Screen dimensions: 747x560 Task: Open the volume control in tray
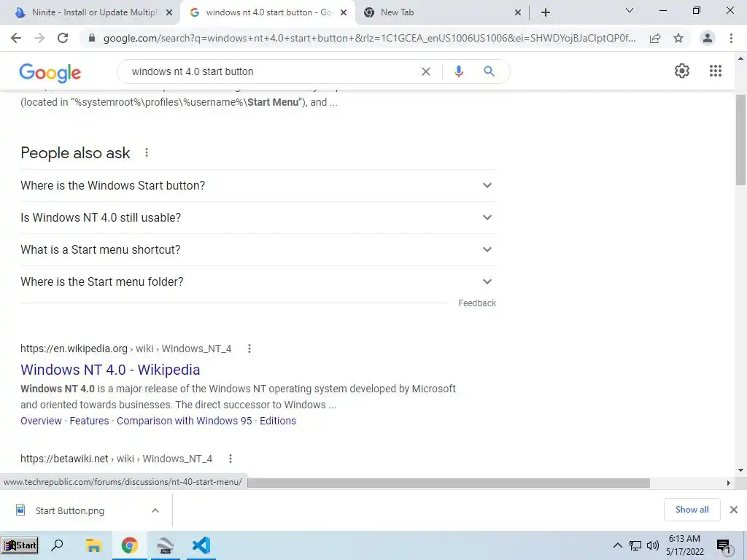click(653, 545)
